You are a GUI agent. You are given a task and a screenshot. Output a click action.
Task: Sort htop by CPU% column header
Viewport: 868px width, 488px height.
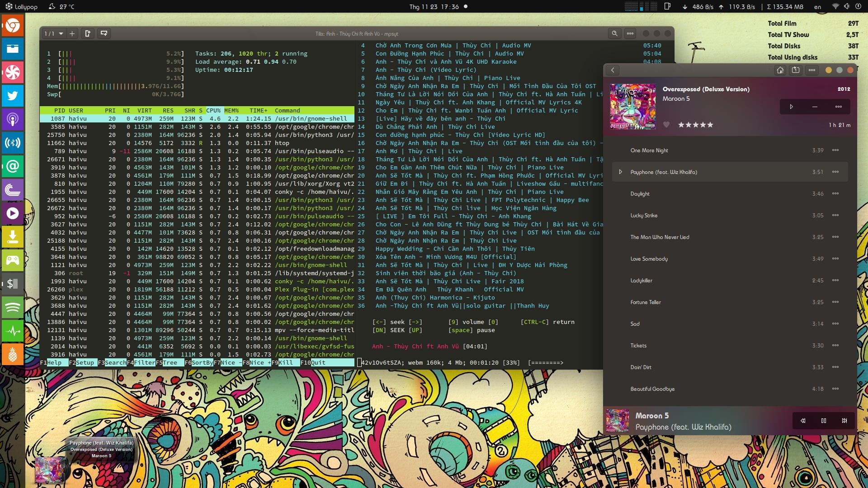(213, 110)
